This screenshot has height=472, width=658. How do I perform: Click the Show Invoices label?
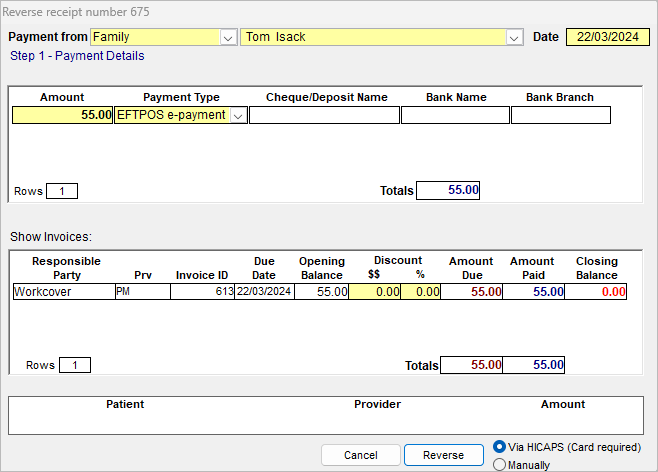click(51, 237)
